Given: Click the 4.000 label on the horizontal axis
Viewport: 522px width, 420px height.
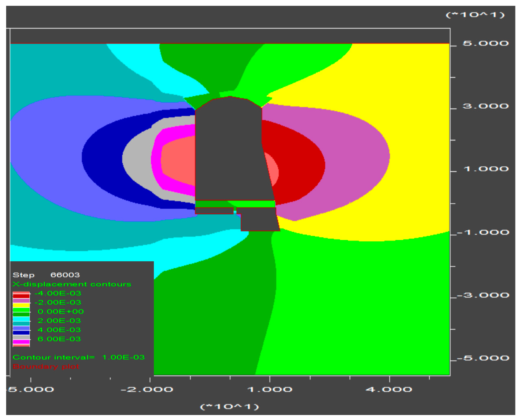Looking at the screenshot, I should click(389, 389).
